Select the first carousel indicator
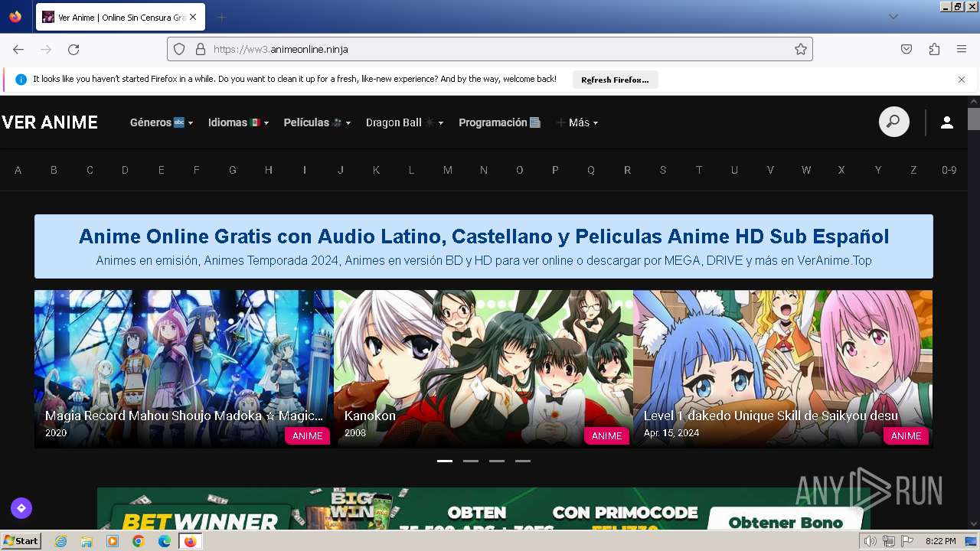The height and width of the screenshot is (551, 980). tap(445, 461)
